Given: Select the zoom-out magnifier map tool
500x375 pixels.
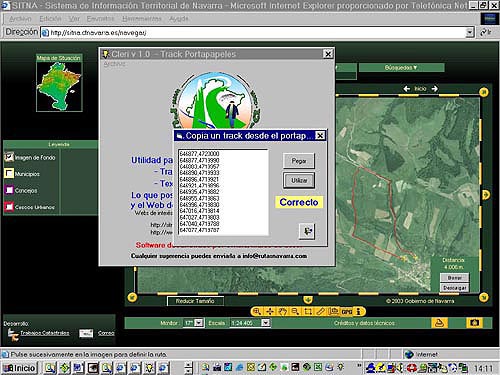Looking at the screenshot, I should tap(295, 311).
